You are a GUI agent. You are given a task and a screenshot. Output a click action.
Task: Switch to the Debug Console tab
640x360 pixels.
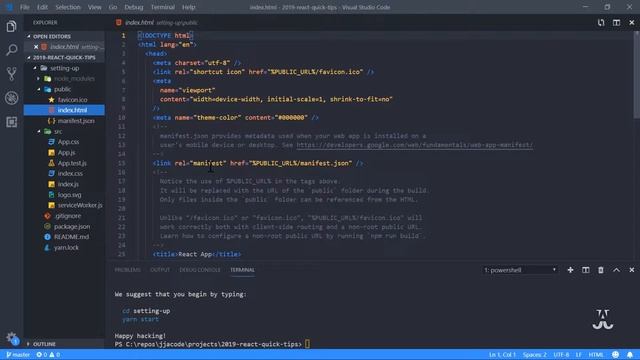(x=200, y=270)
